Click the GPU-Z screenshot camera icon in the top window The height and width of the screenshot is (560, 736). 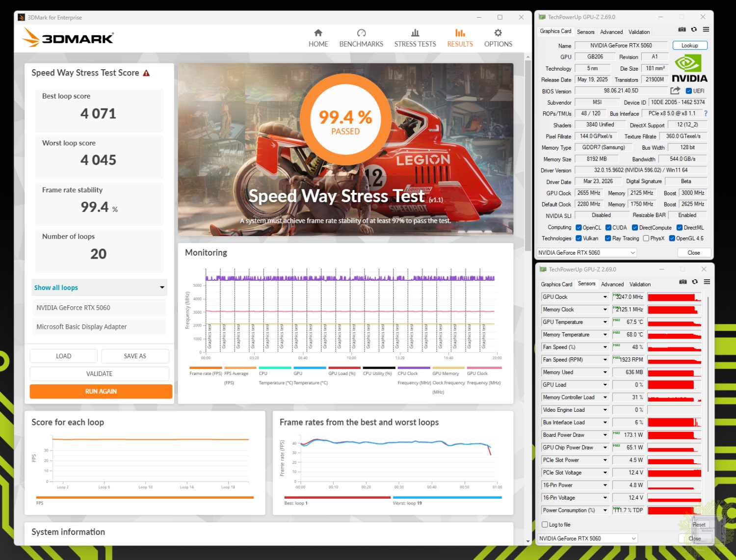pos(682,29)
